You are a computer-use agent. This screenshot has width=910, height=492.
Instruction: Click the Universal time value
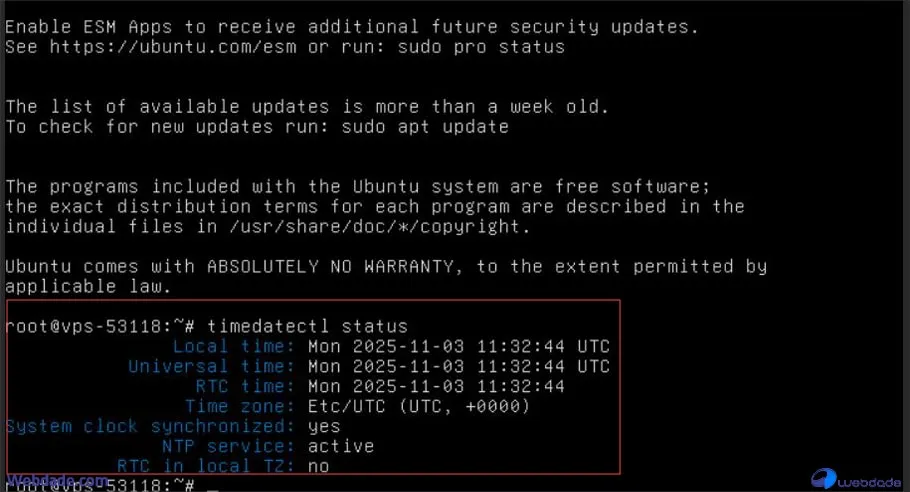458,366
